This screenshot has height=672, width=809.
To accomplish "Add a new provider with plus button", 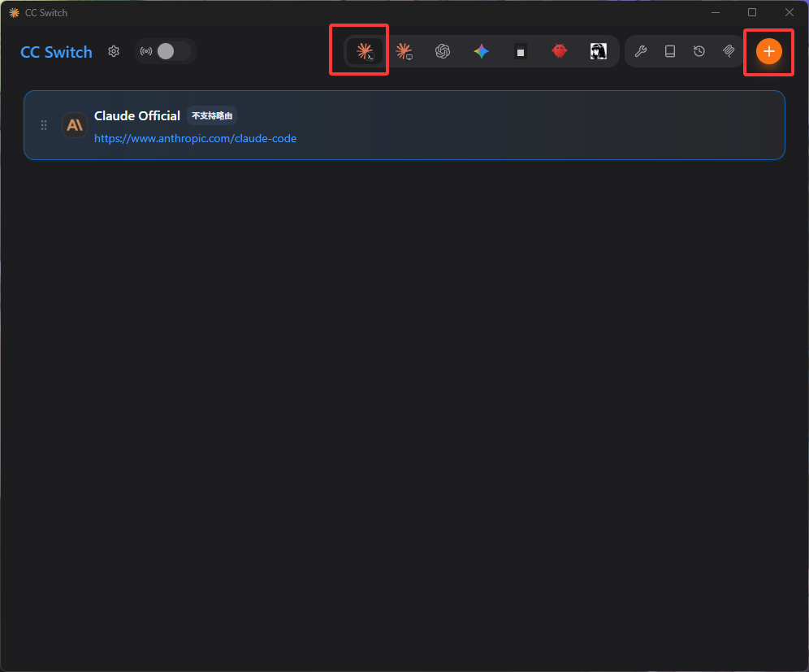I will (768, 51).
